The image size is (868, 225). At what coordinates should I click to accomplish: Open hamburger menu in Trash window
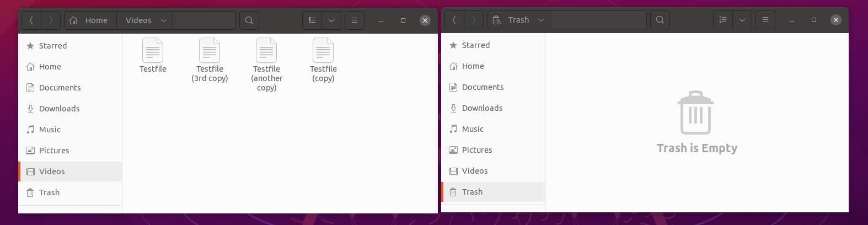765,20
